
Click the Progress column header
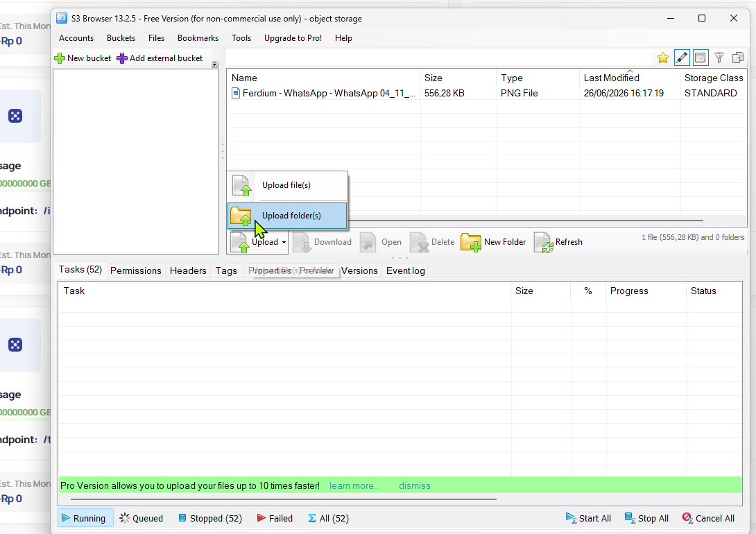click(646, 291)
